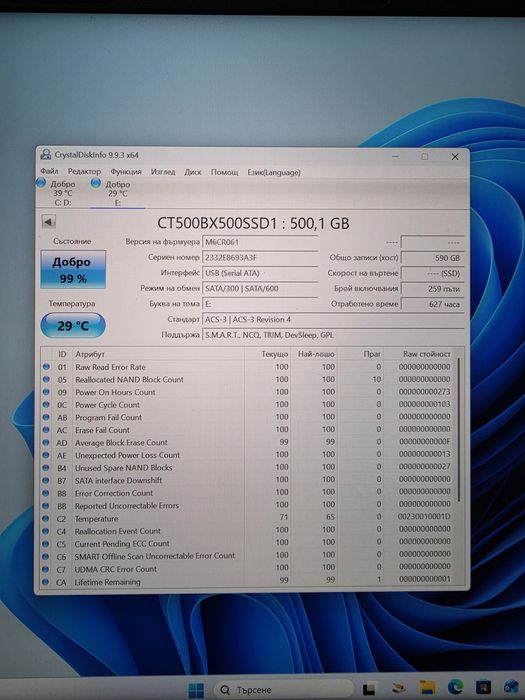The height and width of the screenshot is (700, 525).
Task: Click the previous disk arrow button
Action: tap(48, 221)
